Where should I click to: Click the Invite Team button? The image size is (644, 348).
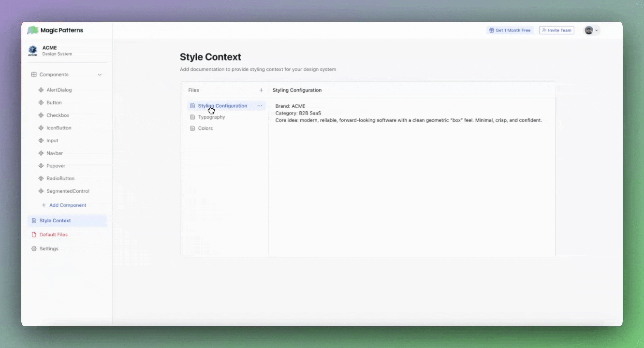pos(556,30)
